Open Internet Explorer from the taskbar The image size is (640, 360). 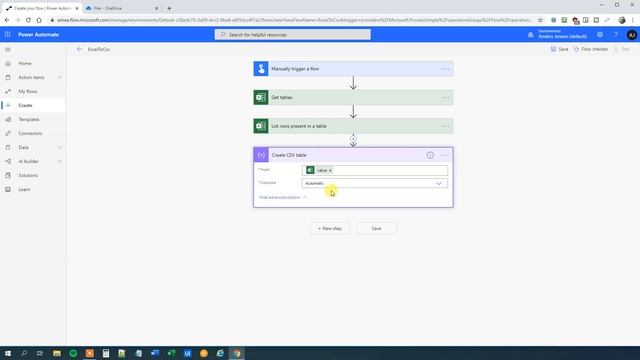click(x=220, y=353)
